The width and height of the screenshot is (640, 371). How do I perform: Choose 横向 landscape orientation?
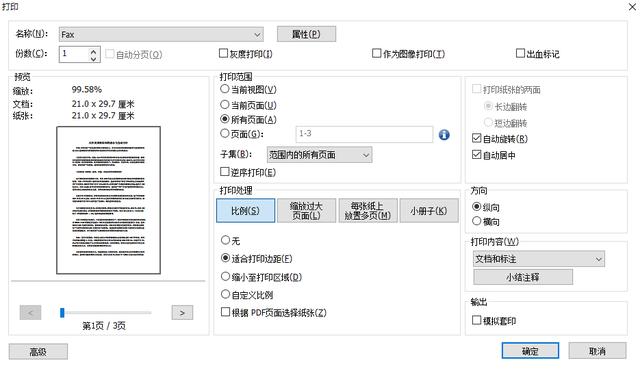pos(476,221)
